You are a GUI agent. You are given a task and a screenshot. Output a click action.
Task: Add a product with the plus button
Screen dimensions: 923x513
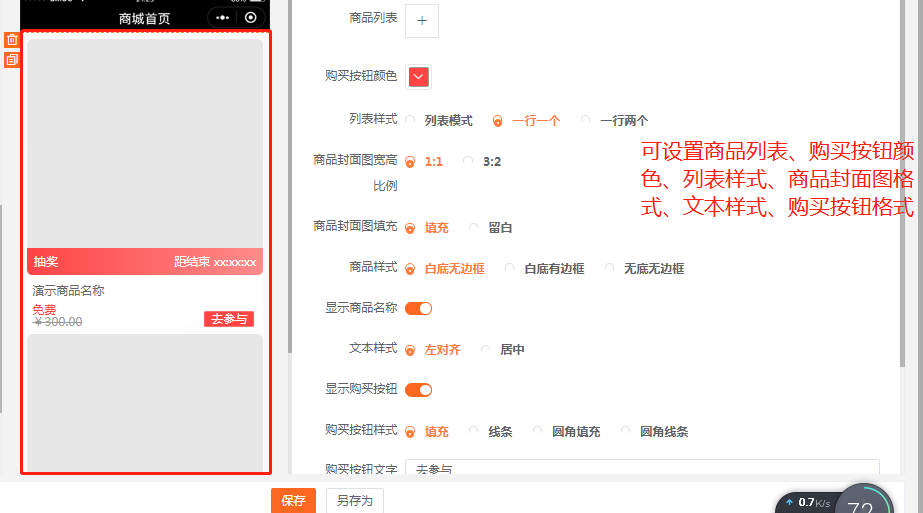[421, 21]
